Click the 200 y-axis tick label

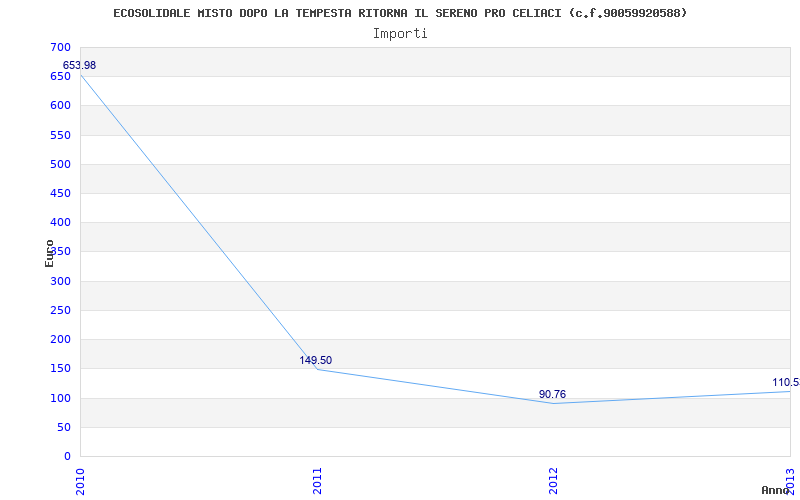pyautogui.click(x=60, y=339)
